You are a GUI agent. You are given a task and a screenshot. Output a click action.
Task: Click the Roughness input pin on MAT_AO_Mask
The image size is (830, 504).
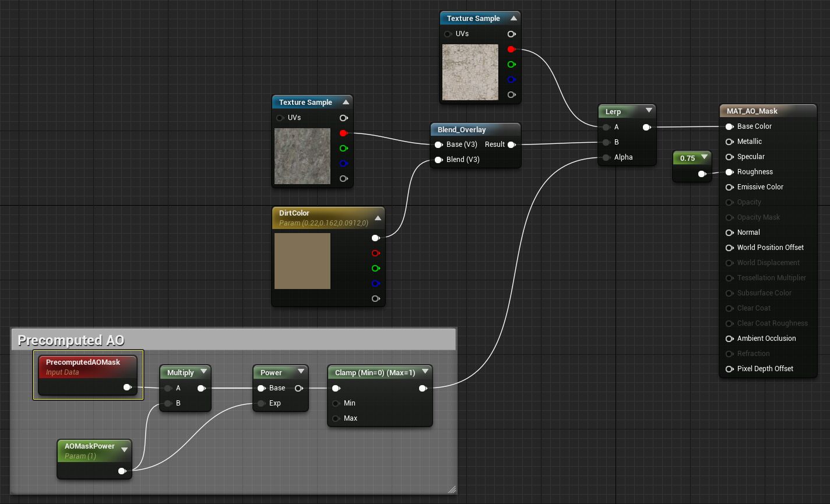point(730,172)
